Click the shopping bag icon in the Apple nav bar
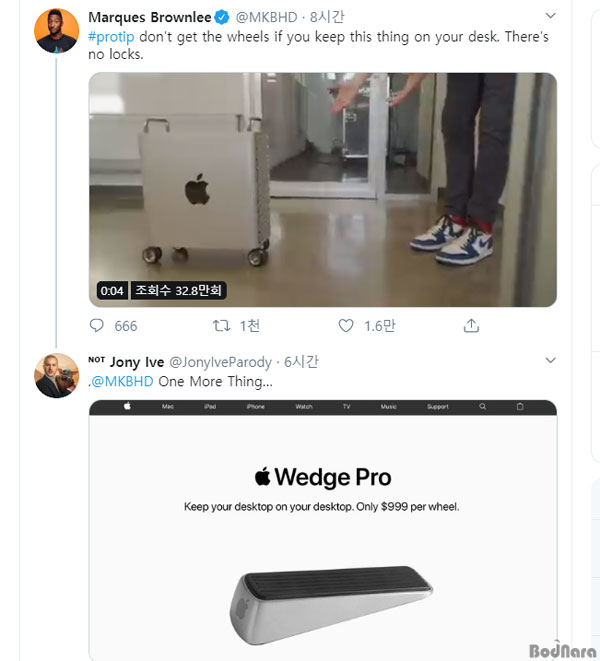This screenshot has height=661, width=600. (x=519, y=407)
